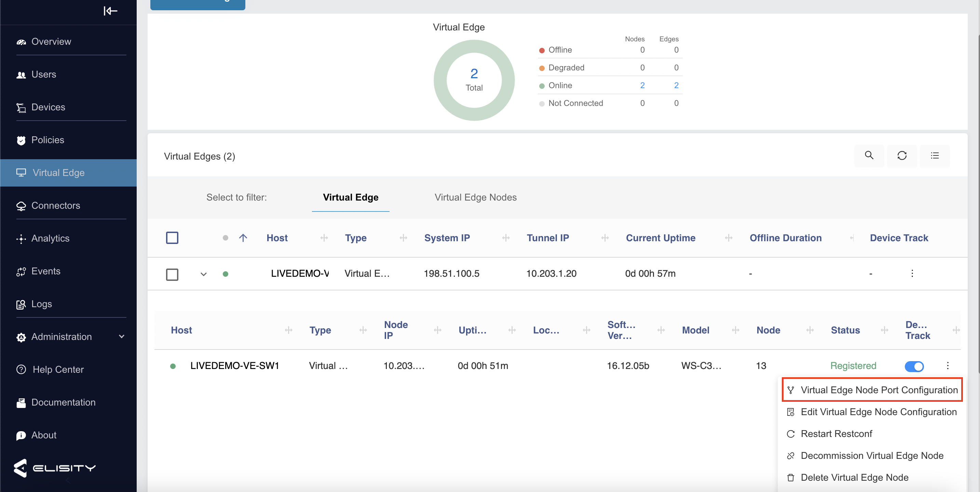
Task: Choose Edit Virtual Edge Node Configuration
Action: pos(872,412)
